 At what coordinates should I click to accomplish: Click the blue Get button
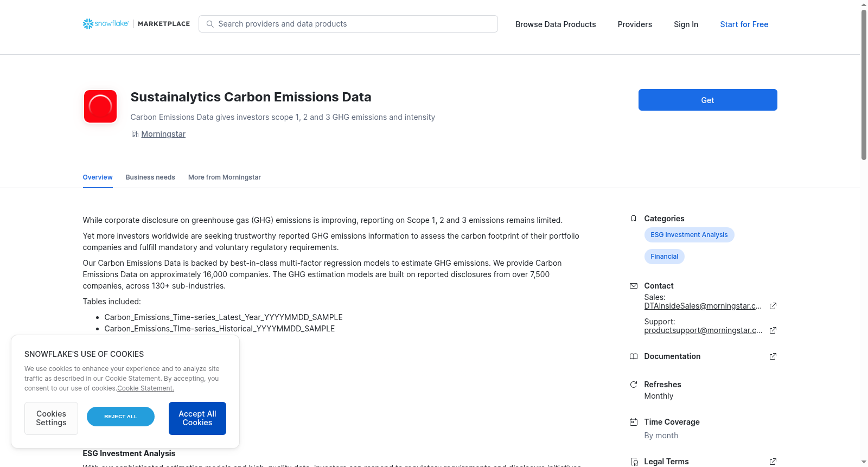click(707, 100)
